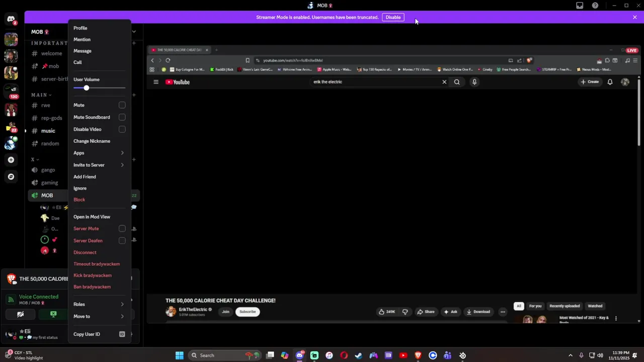Select Open in Mod View

tap(92, 217)
